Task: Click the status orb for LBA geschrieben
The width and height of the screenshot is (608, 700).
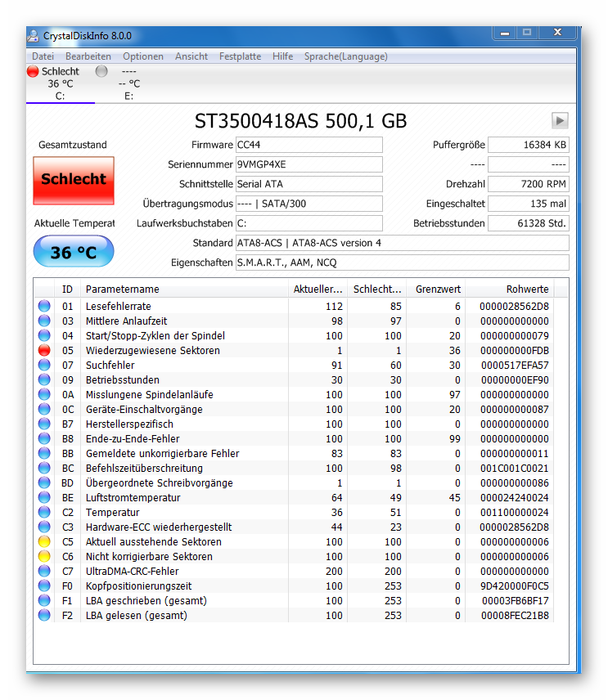Action: tap(44, 600)
